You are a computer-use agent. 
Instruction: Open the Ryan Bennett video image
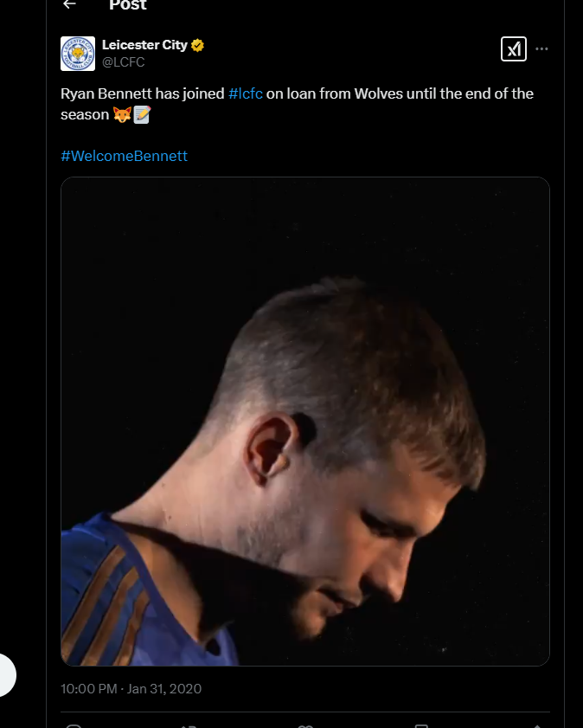305,422
